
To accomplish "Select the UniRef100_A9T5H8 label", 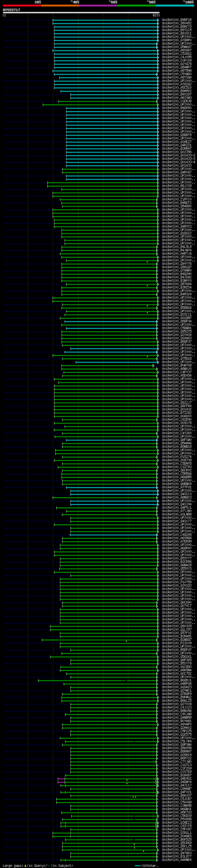I will pyautogui.click(x=177, y=71).
